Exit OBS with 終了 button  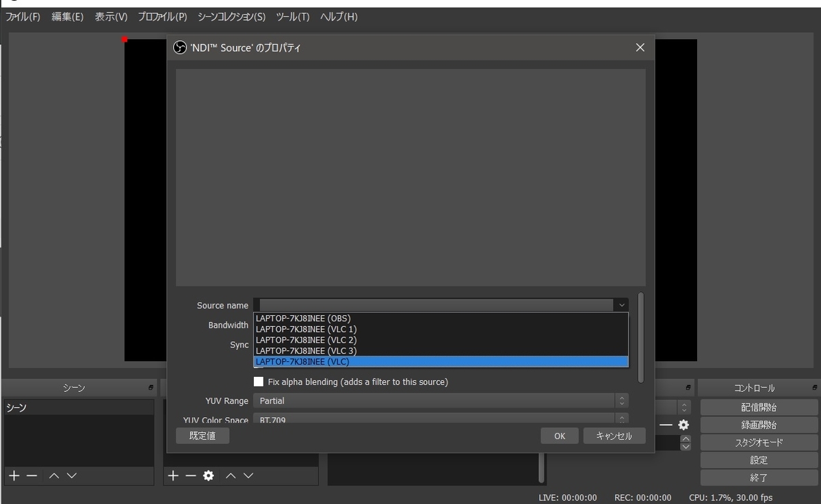point(759,478)
